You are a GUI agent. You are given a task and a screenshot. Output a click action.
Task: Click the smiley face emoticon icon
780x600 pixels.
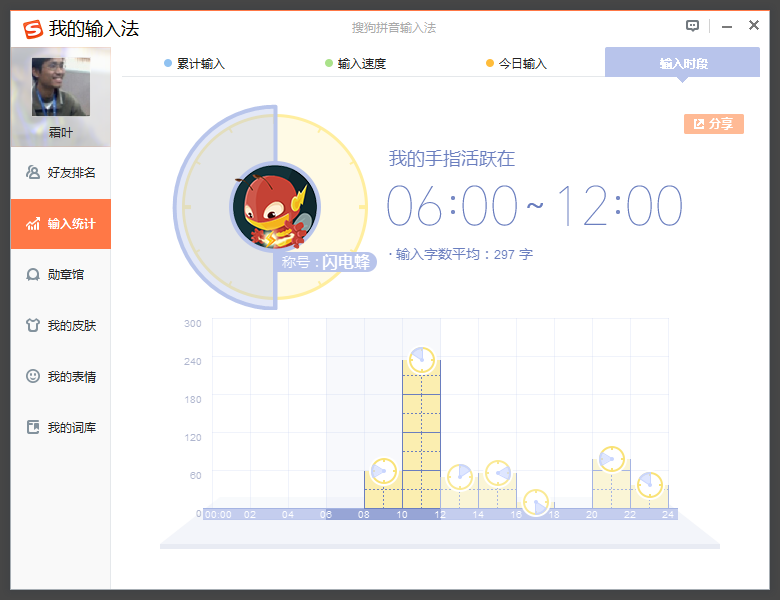coord(33,376)
